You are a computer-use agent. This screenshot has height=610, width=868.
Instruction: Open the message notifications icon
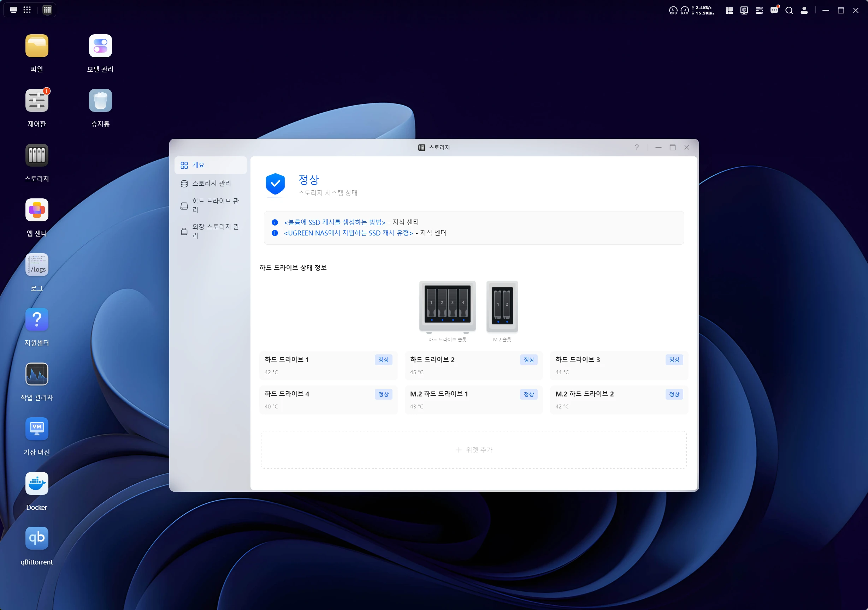coord(774,10)
